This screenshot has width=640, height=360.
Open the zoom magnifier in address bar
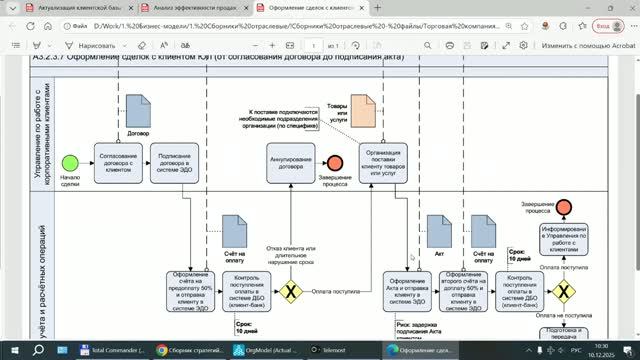click(x=509, y=26)
